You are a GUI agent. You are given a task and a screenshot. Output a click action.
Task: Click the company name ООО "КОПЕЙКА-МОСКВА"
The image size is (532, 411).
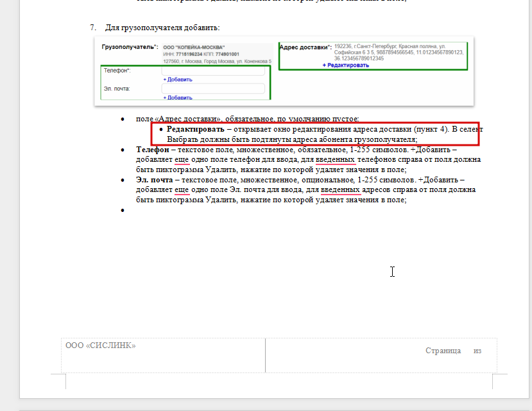click(194, 47)
